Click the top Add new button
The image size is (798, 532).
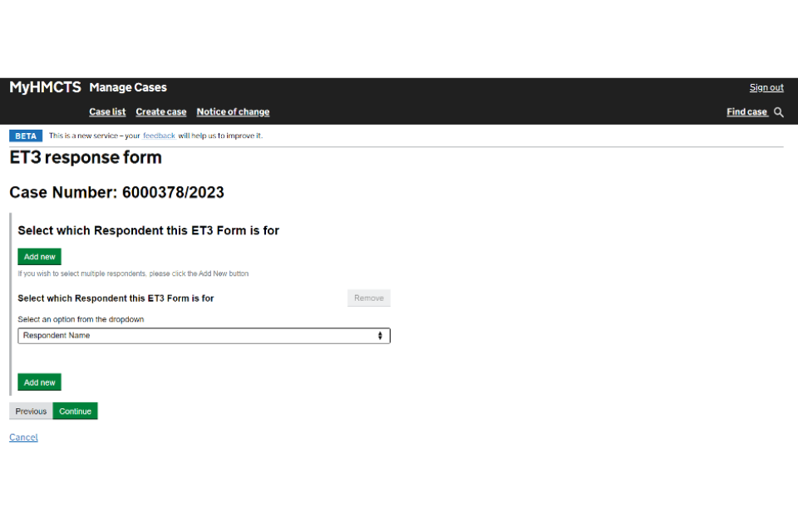39,256
